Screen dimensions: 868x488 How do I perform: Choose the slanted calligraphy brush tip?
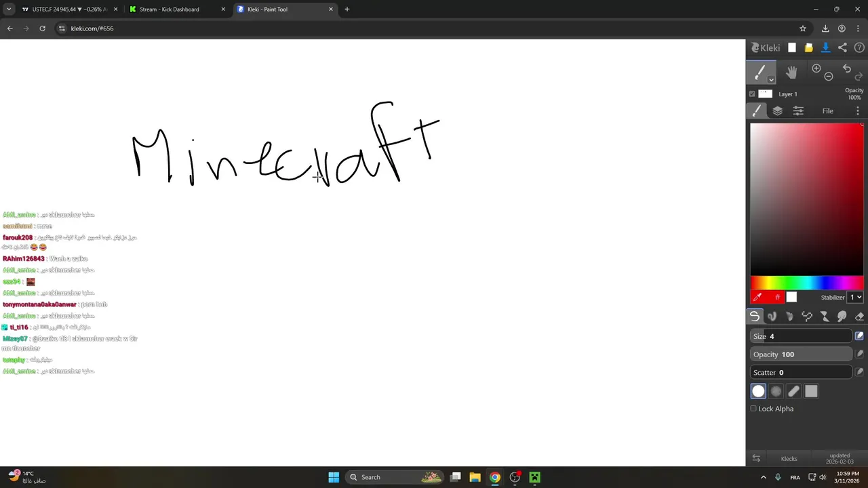coord(793,391)
